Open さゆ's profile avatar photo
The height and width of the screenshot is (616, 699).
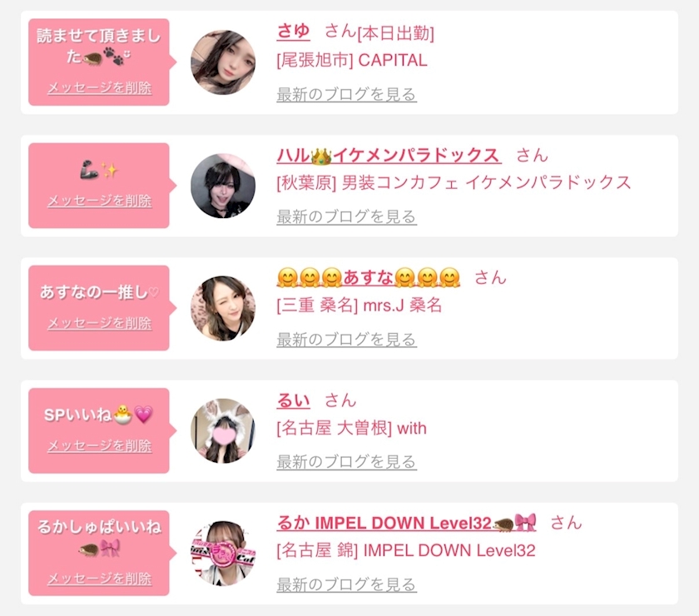tap(223, 62)
